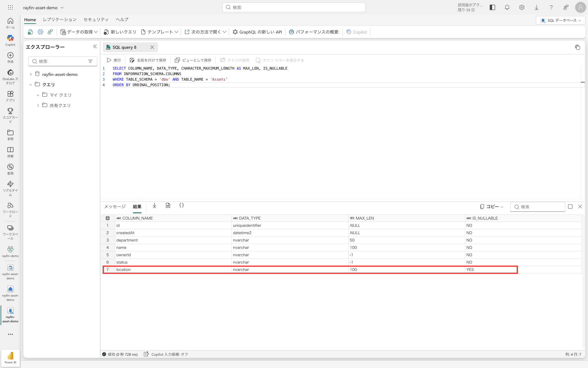Open the ヘルプ tab
The height and width of the screenshot is (368, 588).
122,19
